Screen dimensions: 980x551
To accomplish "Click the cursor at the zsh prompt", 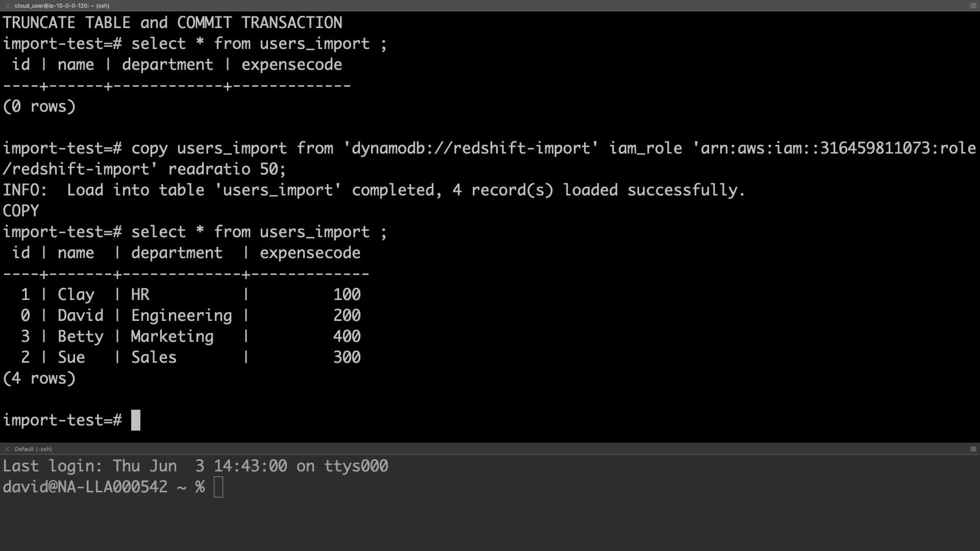I will (x=218, y=487).
